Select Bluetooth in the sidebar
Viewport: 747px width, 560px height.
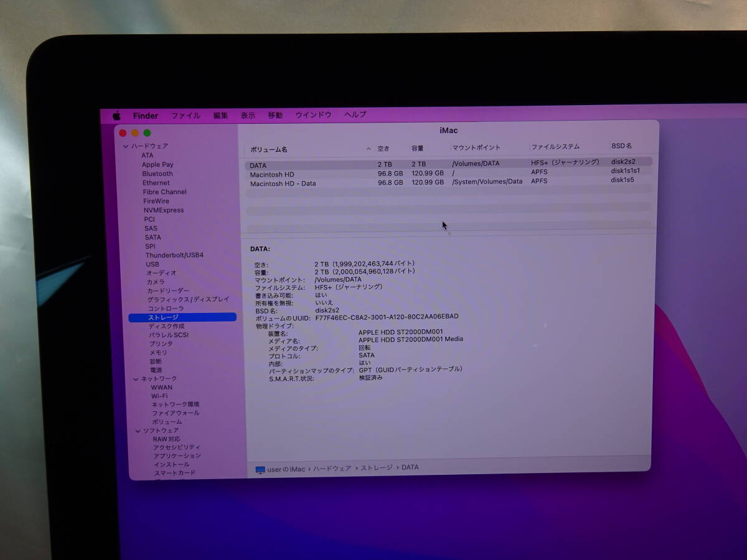[x=157, y=174]
